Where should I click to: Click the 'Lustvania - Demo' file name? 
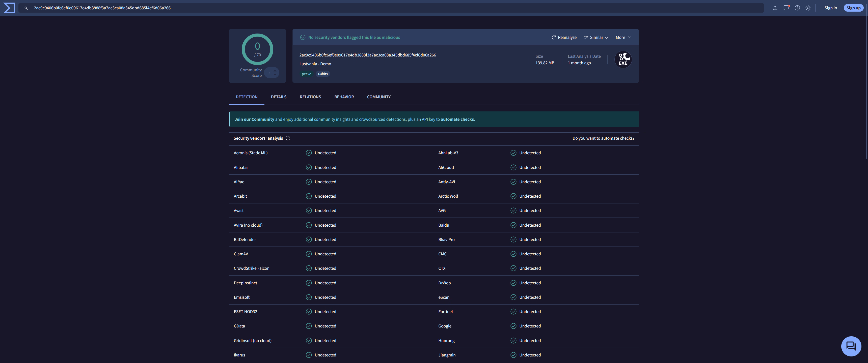pos(315,64)
